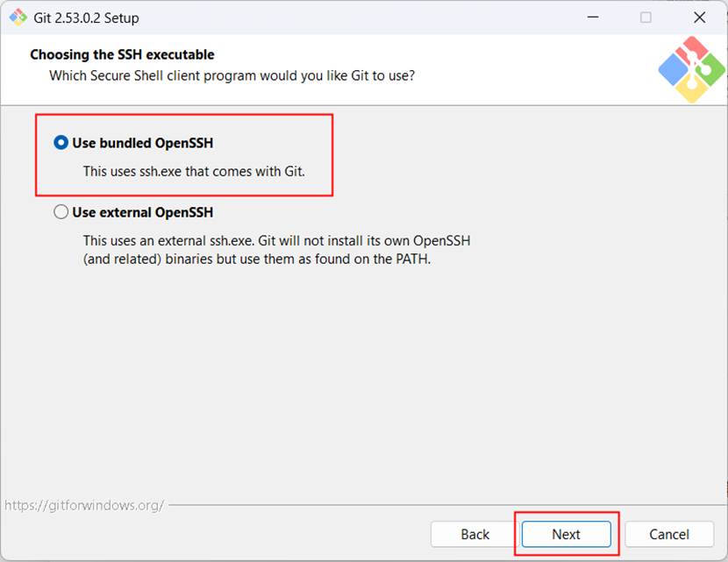Click the external ssh.exe PATH description text
728x562 pixels.
point(276,250)
